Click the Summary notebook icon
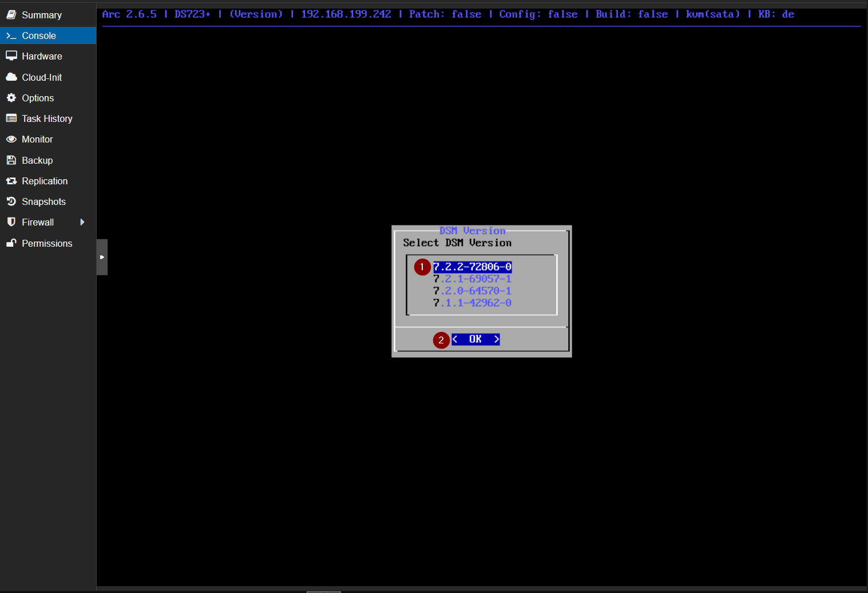Image resolution: width=868 pixels, height=593 pixels. (x=11, y=15)
